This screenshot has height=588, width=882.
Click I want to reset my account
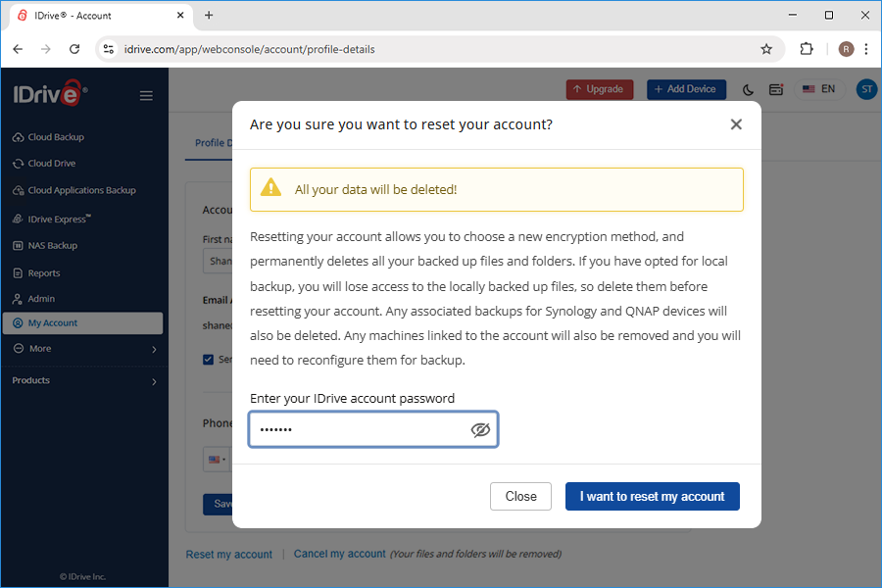pos(652,496)
